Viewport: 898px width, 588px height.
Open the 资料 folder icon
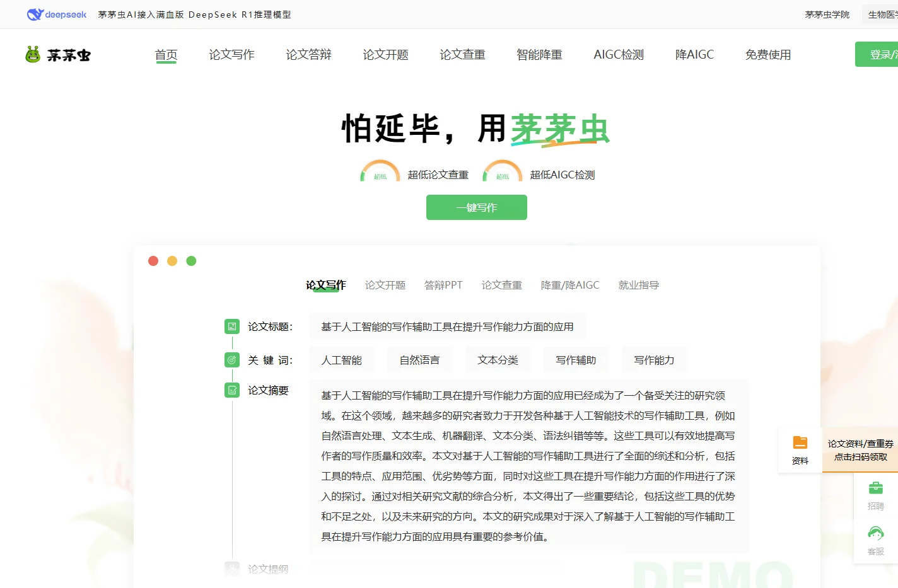pos(800,442)
